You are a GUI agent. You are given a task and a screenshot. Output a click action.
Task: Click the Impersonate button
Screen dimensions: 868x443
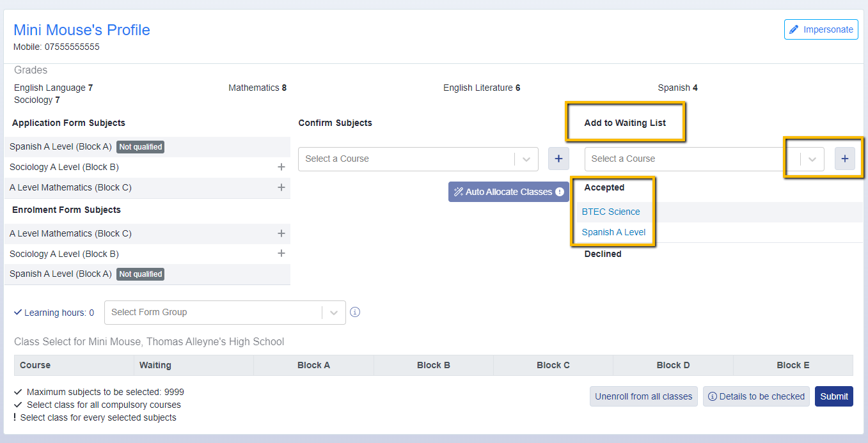(821, 29)
